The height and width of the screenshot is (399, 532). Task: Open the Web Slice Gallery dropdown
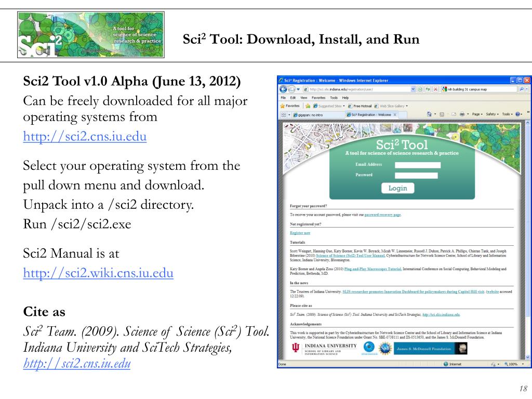point(391,106)
